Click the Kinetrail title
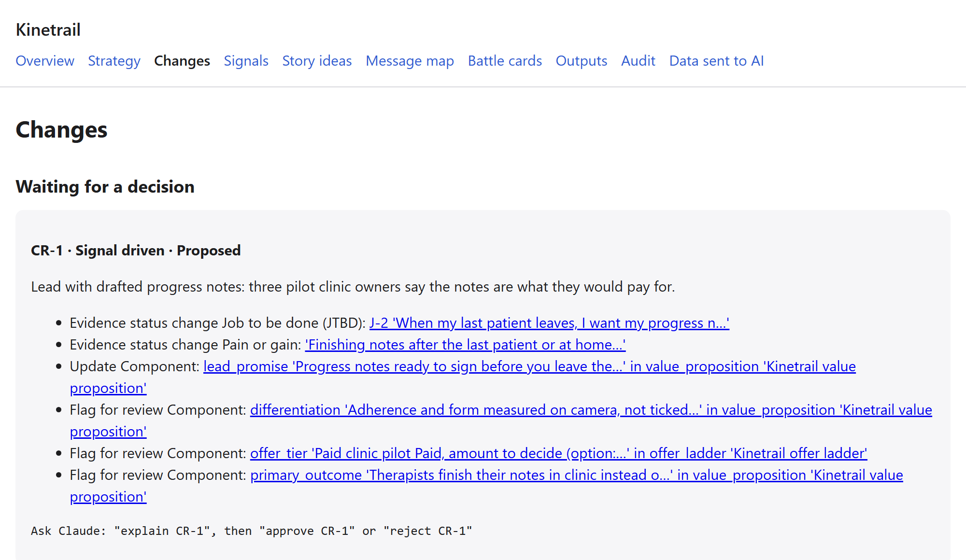This screenshot has width=966, height=560. click(48, 30)
